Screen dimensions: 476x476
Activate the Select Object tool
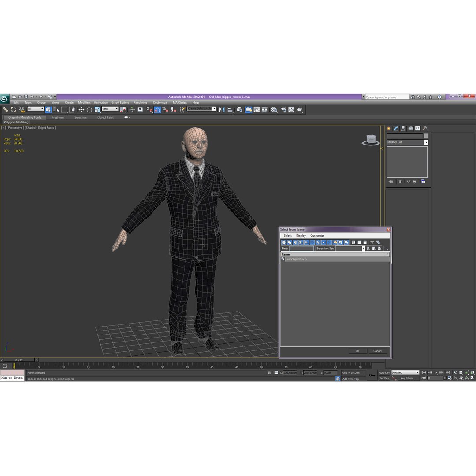pos(48,110)
